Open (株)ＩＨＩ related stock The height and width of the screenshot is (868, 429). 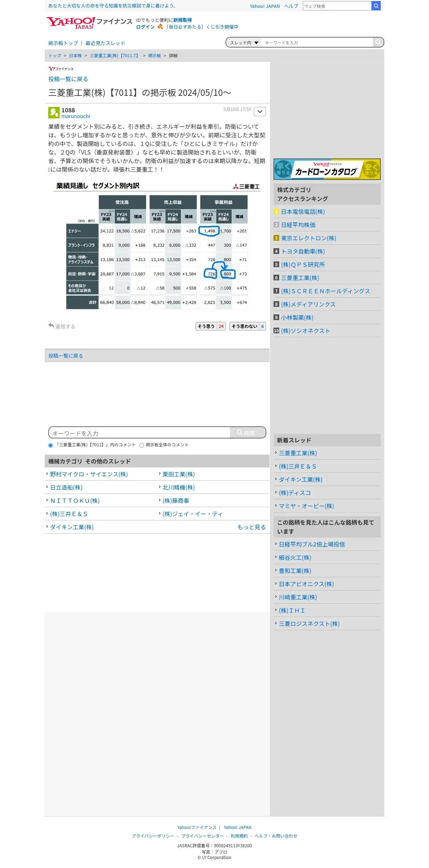pyautogui.click(x=292, y=610)
